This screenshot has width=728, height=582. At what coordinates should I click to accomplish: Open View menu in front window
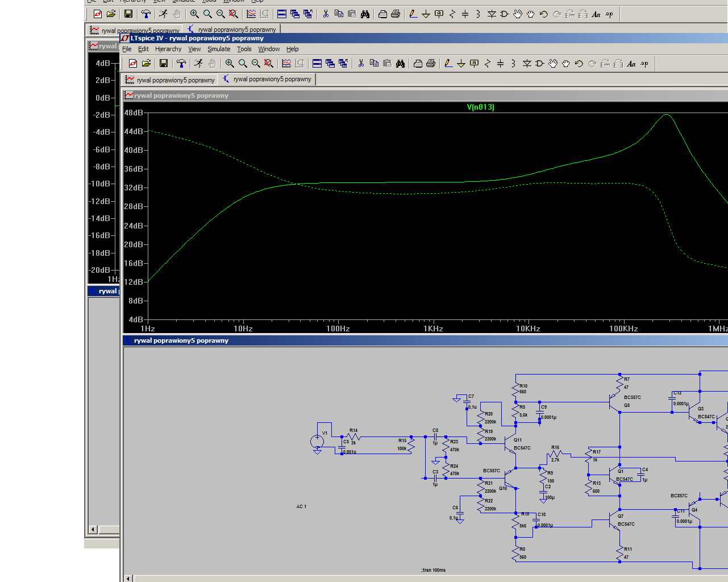[x=194, y=49]
